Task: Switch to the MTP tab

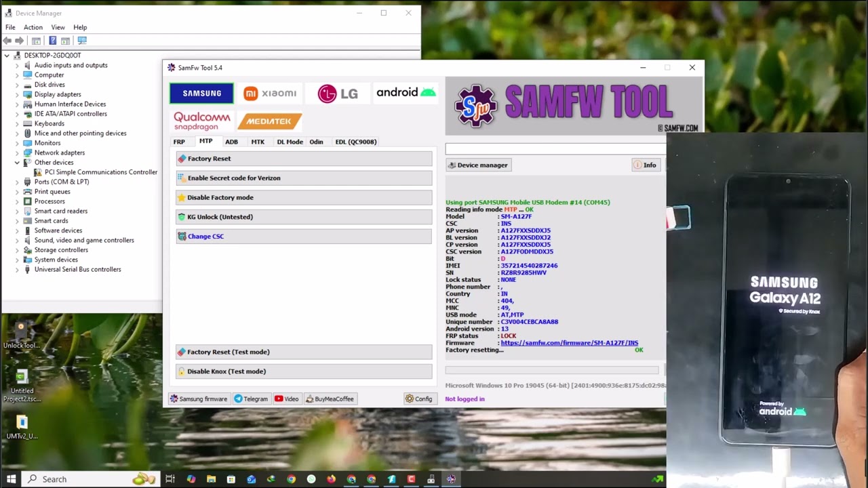Action: (205, 141)
